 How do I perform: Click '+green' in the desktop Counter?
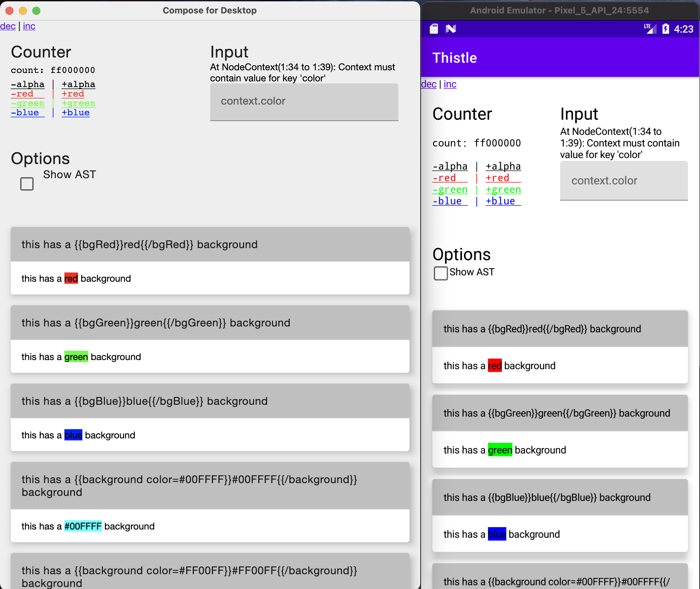pos(78,103)
